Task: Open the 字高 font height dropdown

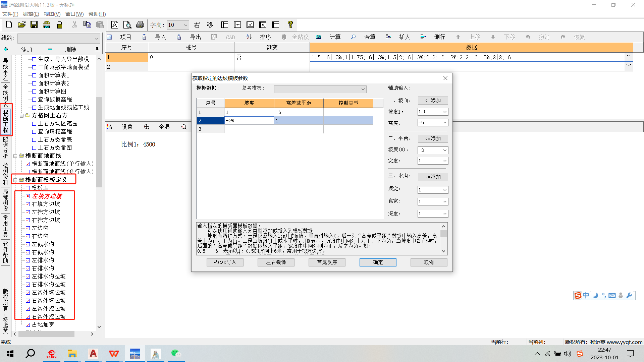Action: click(185, 25)
